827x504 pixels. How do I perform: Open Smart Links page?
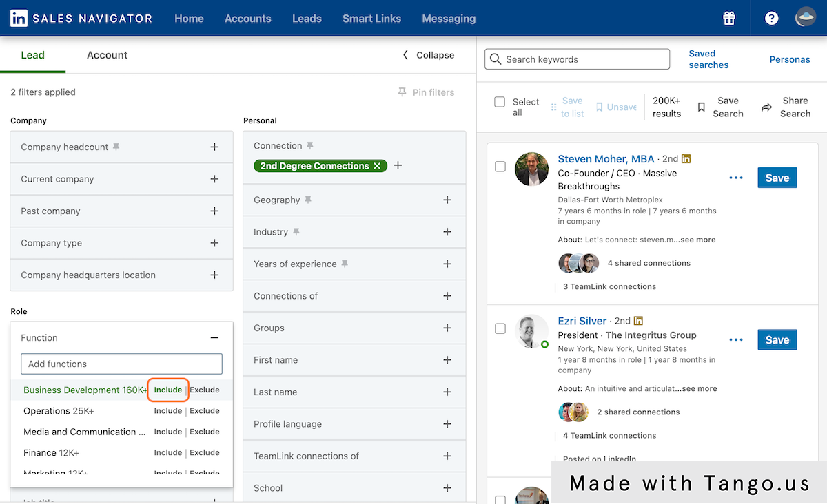[372, 19]
